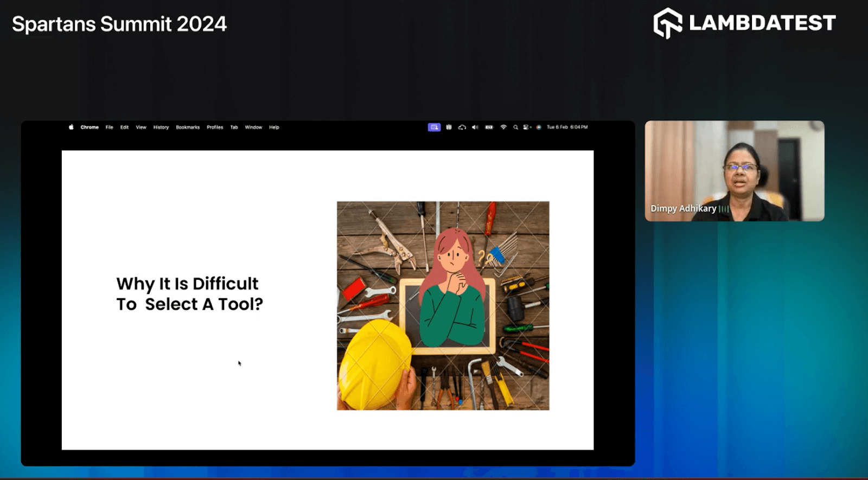Open the Apple menu

[71, 127]
